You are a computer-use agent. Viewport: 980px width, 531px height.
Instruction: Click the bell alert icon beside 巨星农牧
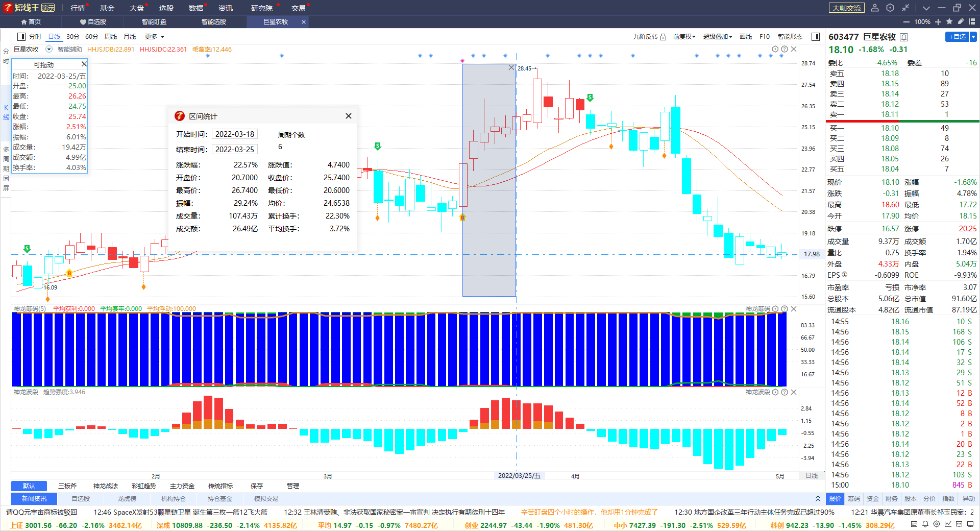[904, 37]
